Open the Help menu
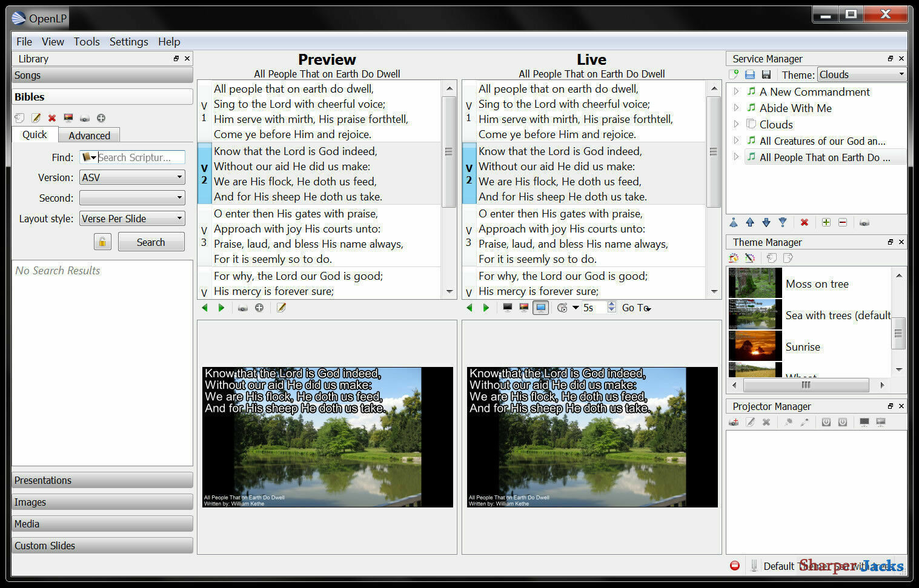Viewport: 919px width, 588px height. pyautogui.click(x=169, y=42)
